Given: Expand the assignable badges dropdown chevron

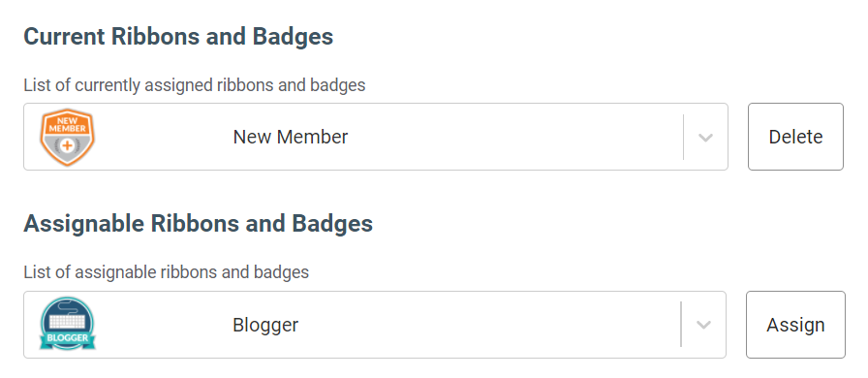Looking at the screenshot, I should tap(703, 325).
